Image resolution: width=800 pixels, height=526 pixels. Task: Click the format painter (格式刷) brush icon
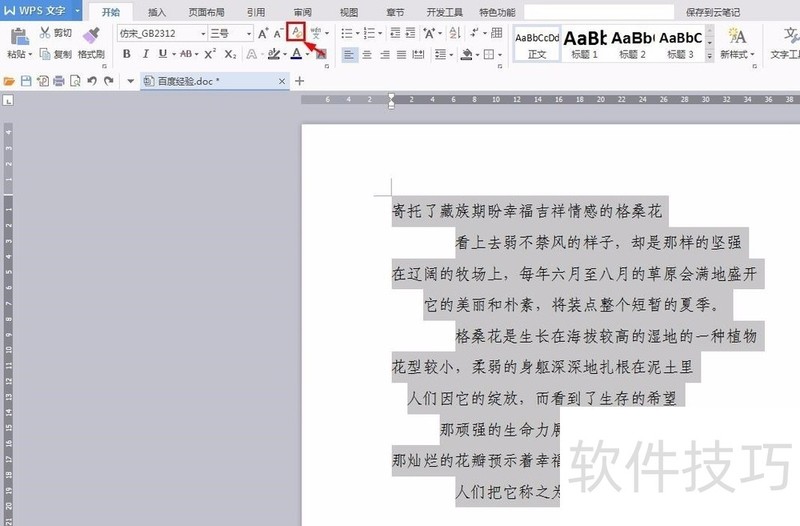(91, 36)
